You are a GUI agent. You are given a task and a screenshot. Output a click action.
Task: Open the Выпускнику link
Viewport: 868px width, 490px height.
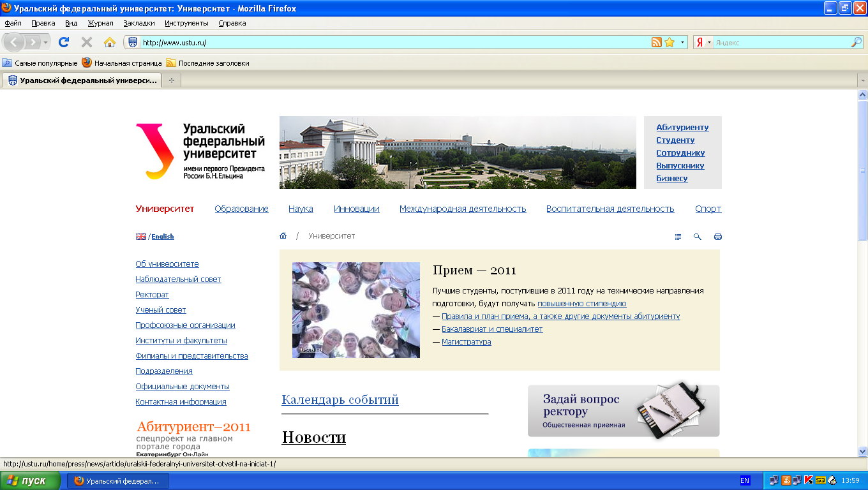[x=680, y=165]
